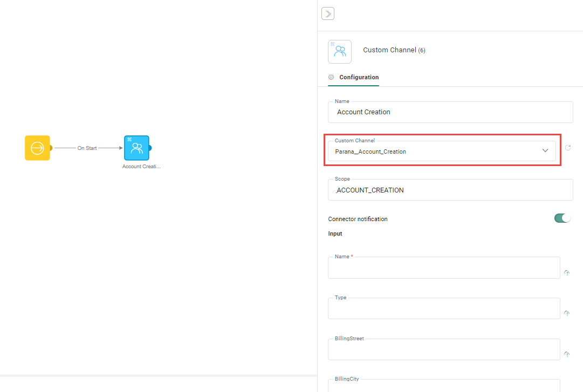Focus the BillingStreet input field
The width and height of the screenshot is (583, 392).
(443, 350)
